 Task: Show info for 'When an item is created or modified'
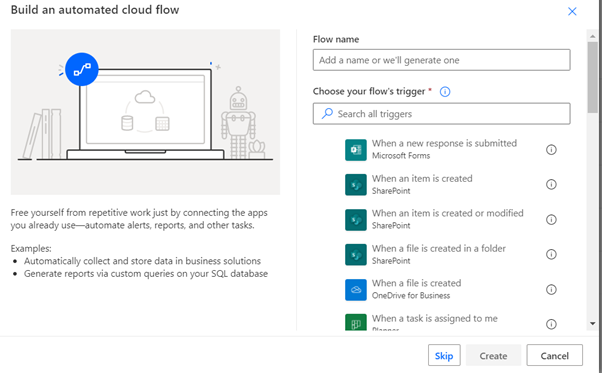(x=551, y=220)
